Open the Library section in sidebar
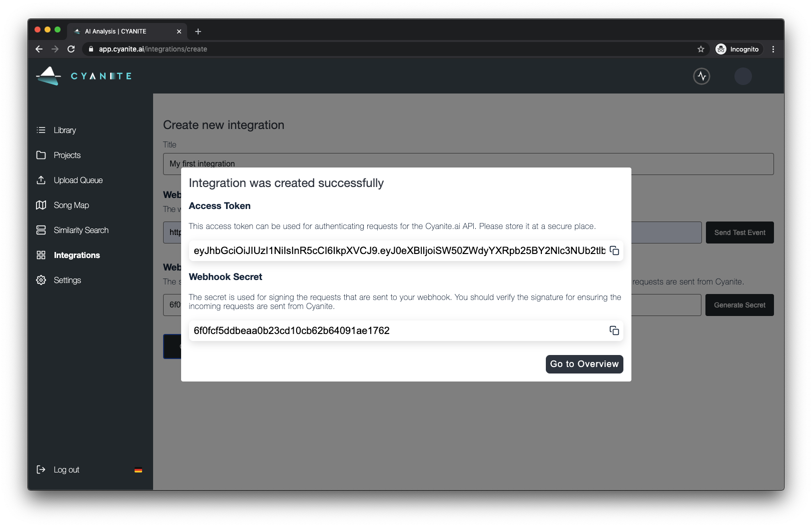The height and width of the screenshot is (527, 812). coord(65,130)
